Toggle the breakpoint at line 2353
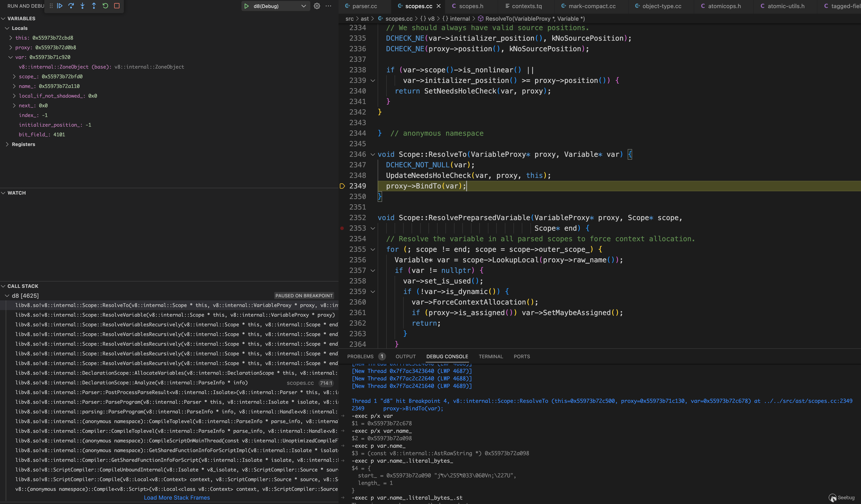Image resolution: width=861 pixels, height=504 pixels. (x=342, y=228)
